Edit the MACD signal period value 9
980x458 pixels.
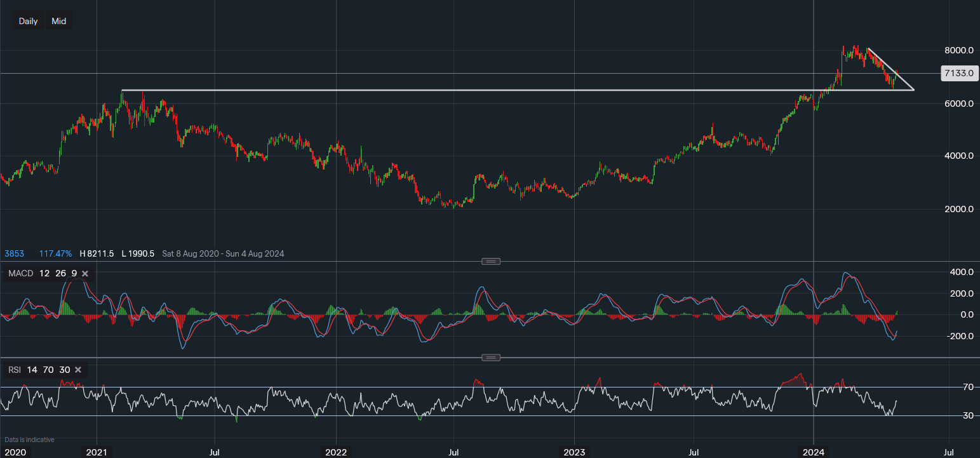74,273
